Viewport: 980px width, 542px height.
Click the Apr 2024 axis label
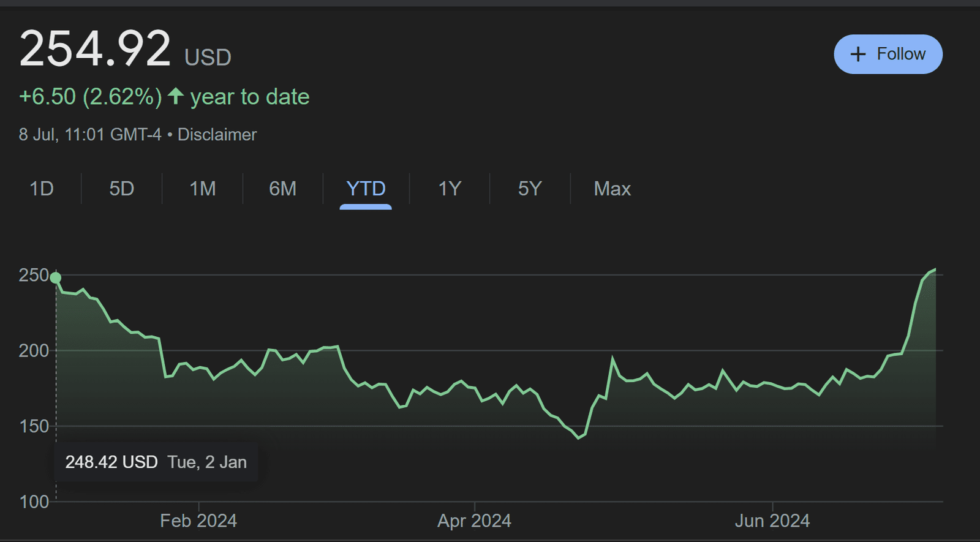pyautogui.click(x=474, y=521)
